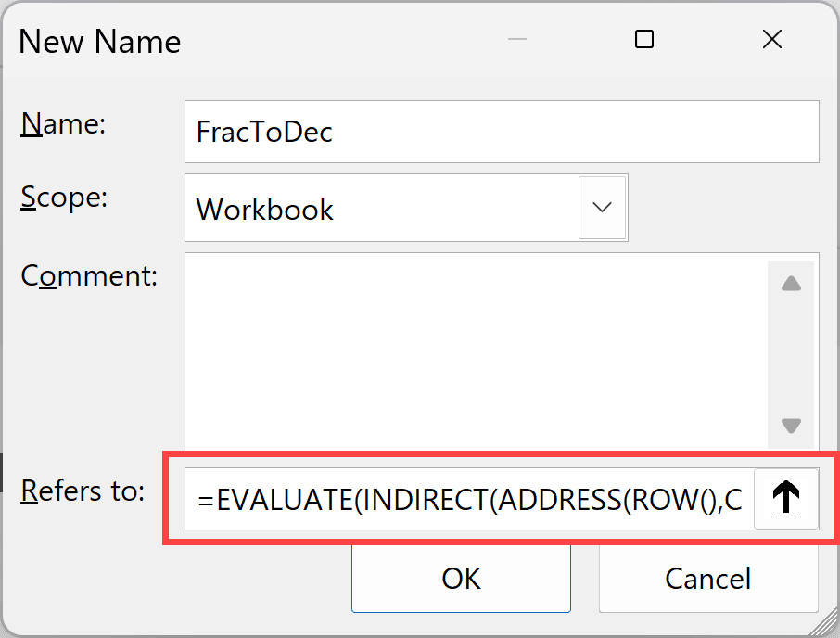
Task: Click the Comment label
Action: (89, 275)
